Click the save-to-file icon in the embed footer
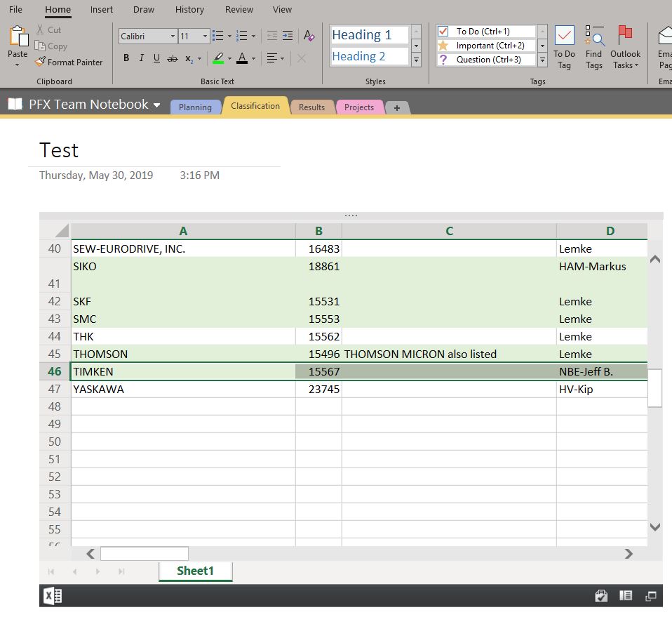Image resolution: width=672 pixels, height=617 pixels. coord(601,595)
